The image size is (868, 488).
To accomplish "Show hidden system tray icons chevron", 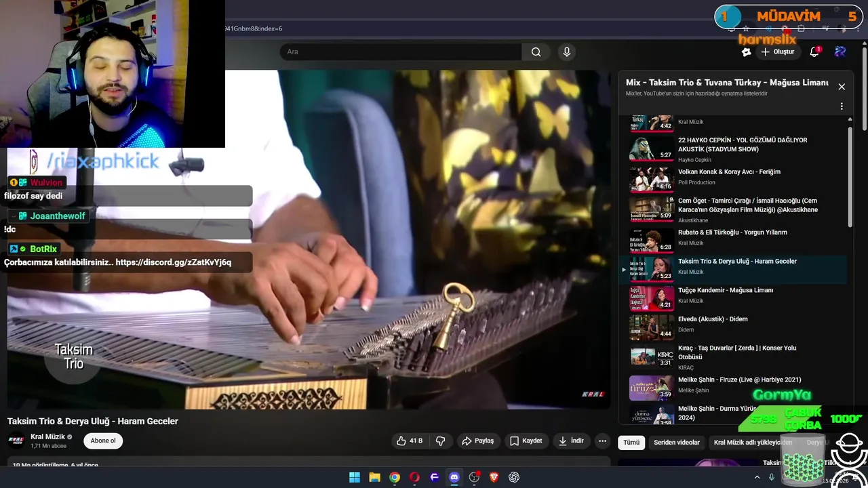I will (757, 477).
